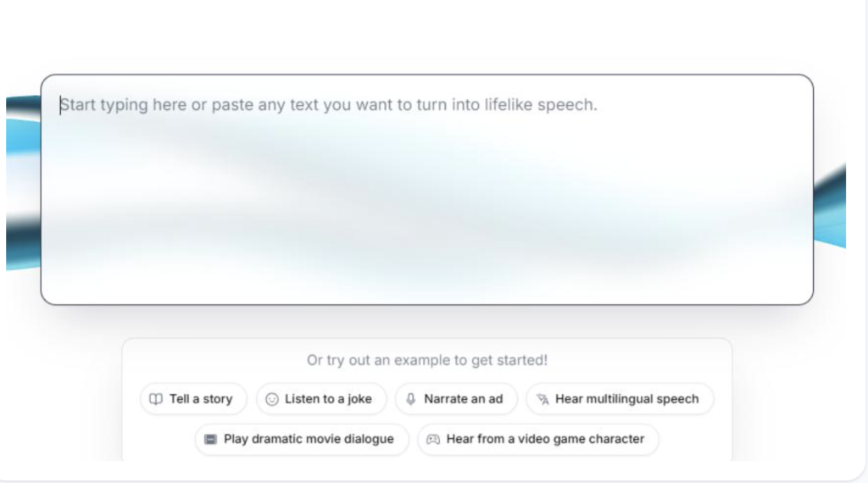This screenshot has height=483, width=868.
Task: Click the blinking cursor at start of text area
Action: point(60,105)
